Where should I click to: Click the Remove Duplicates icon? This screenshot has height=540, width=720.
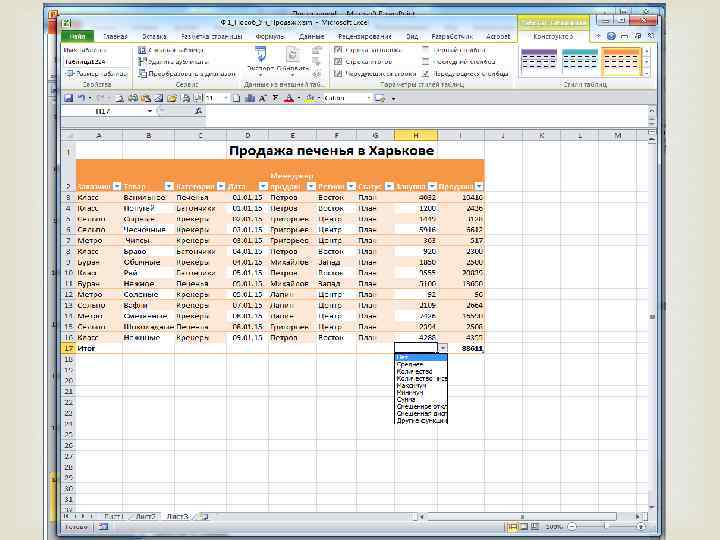142,62
